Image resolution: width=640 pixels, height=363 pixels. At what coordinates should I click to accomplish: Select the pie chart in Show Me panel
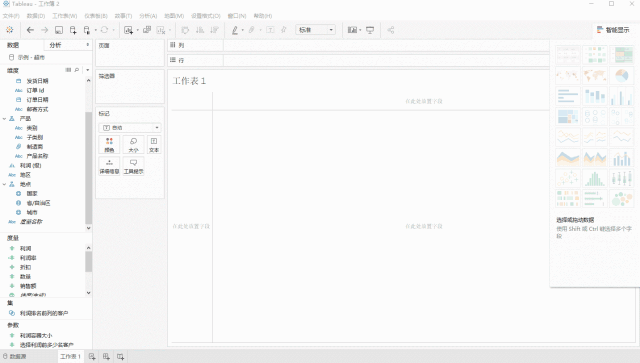click(x=622, y=76)
